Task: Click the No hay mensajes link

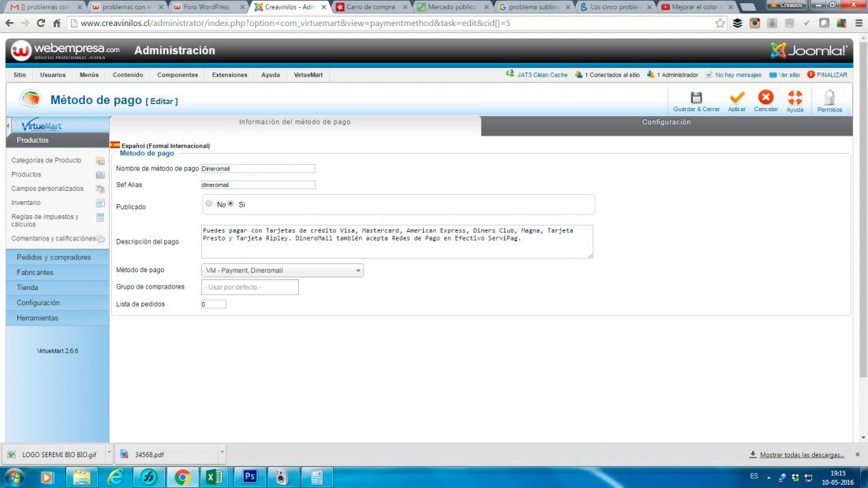Action: pyautogui.click(x=733, y=75)
